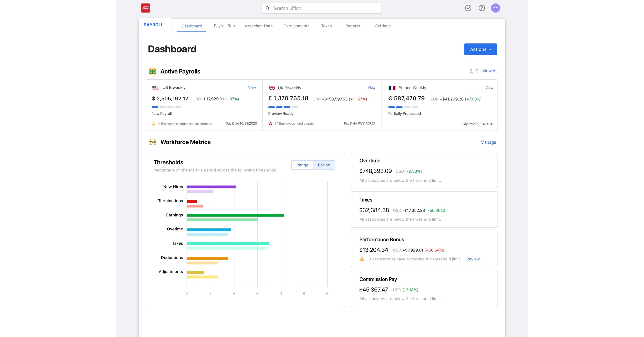This screenshot has width=644, height=337.
Task: Focus the Search Lifion field
Action: tap(322, 8)
